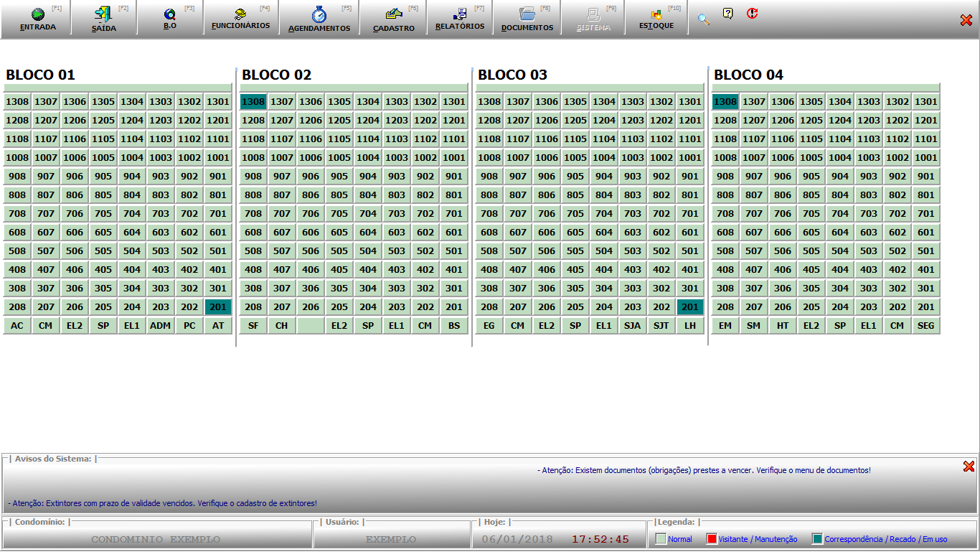Open the Relatórios toolbar icon
The width and height of the screenshot is (980, 552).
460,14
